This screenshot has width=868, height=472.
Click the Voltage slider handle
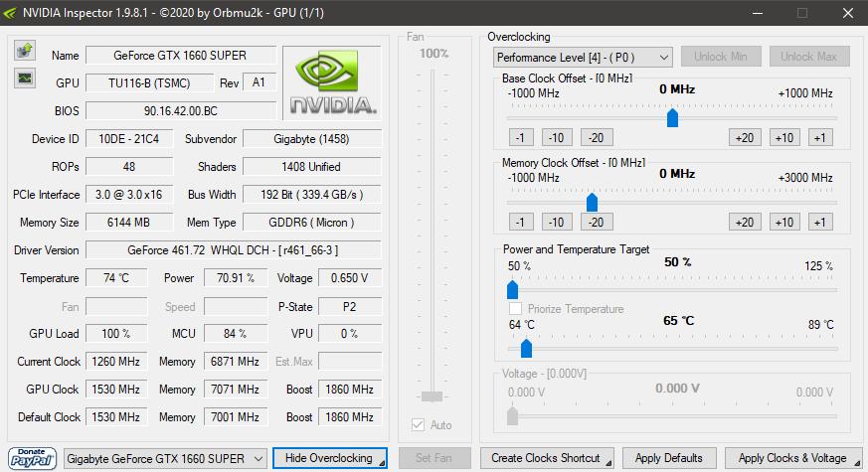point(513,415)
